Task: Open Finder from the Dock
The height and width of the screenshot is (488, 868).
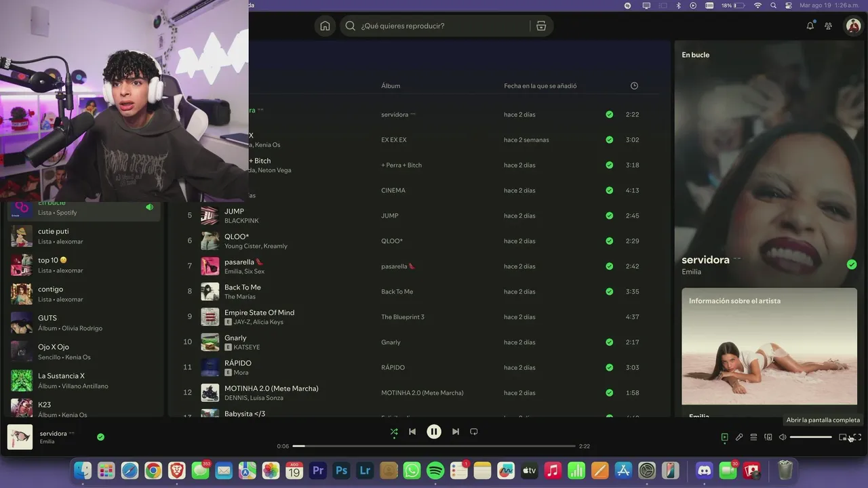Action: click(83, 470)
